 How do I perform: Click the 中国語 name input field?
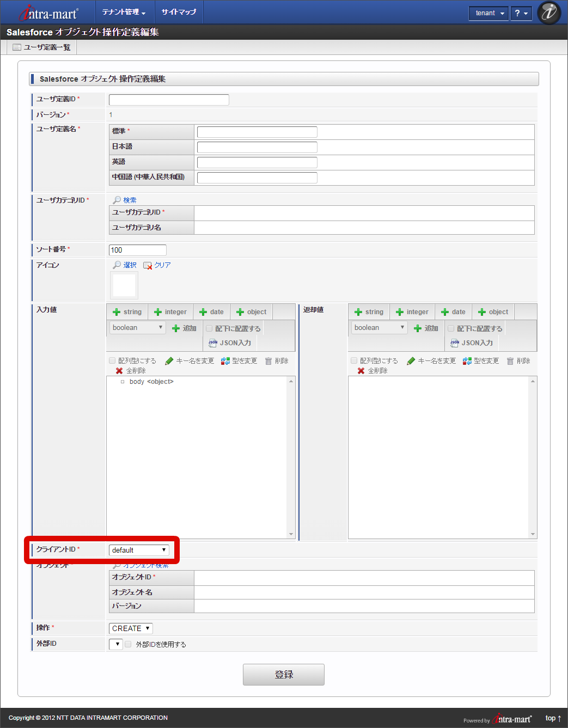257,178
